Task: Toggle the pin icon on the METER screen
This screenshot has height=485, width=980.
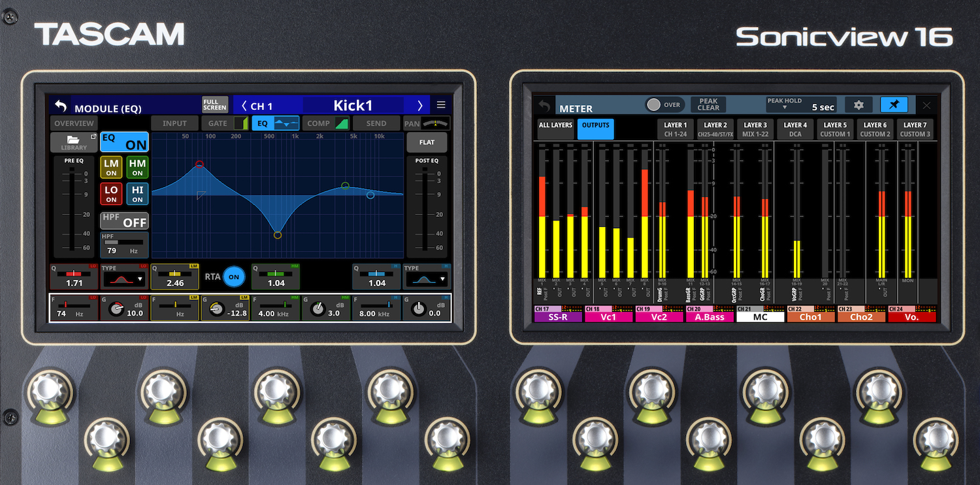Action: [x=894, y=105]
